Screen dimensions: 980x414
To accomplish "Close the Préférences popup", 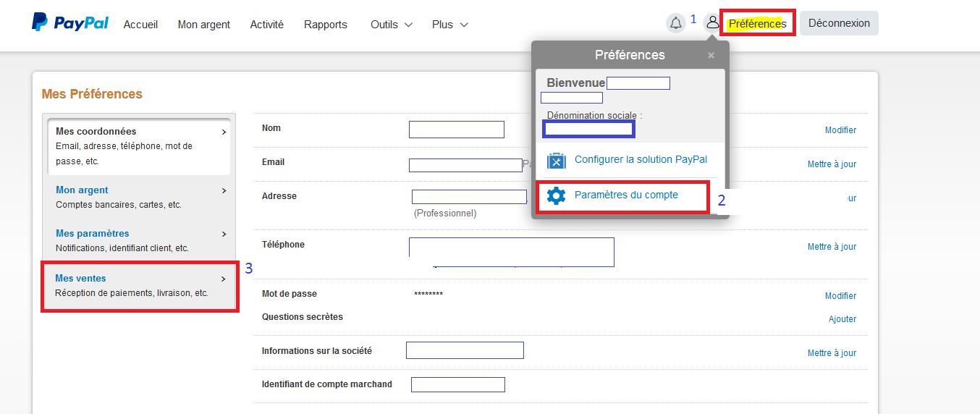I will pos(711,55).
